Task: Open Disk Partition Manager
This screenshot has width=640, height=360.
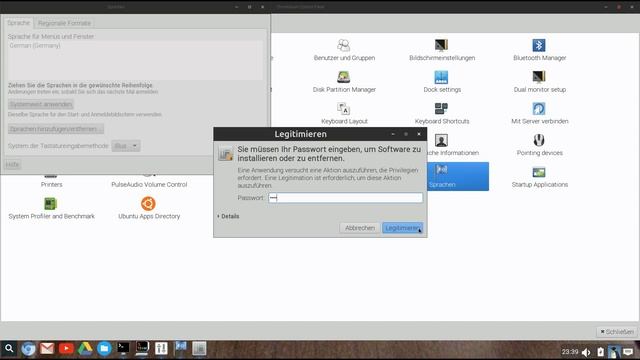Action: (344, 82)
